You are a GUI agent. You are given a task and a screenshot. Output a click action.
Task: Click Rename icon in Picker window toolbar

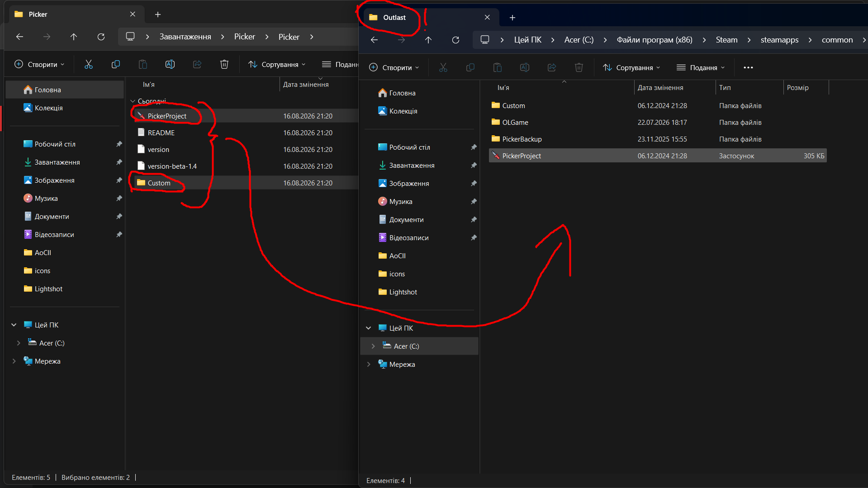pyautogui.click(x=170, y=64)
